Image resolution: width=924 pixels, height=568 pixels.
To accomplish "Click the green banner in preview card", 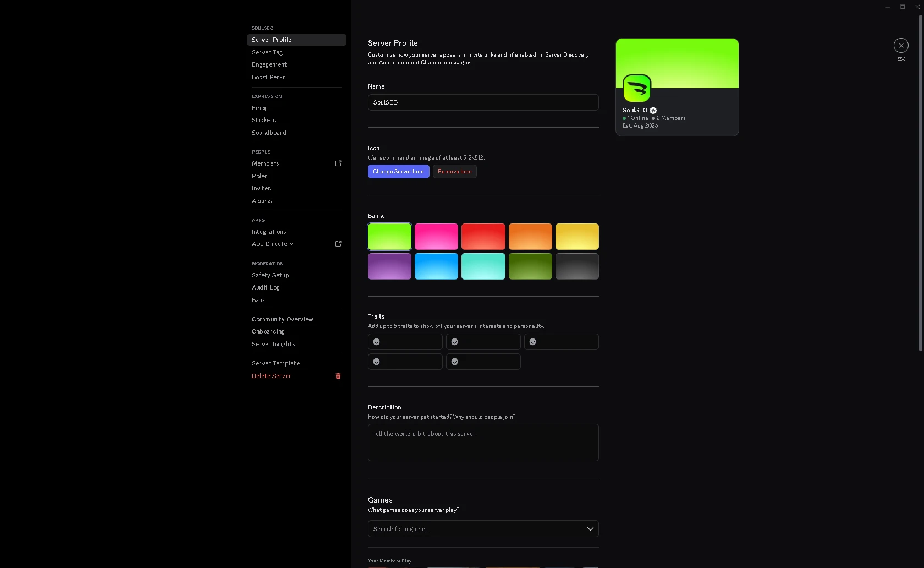I will 677,63.
